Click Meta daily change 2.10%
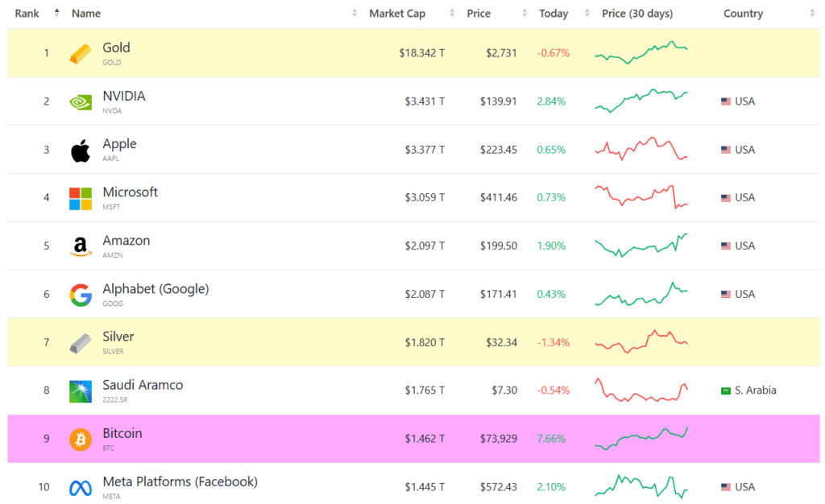The height and width of the screenshot is (504, 825). [x=551, y=487]
